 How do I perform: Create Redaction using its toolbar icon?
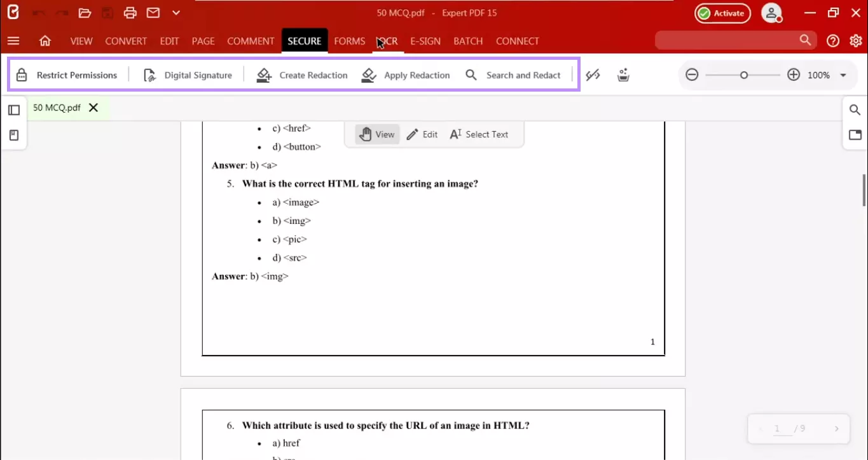click(301, 74)
